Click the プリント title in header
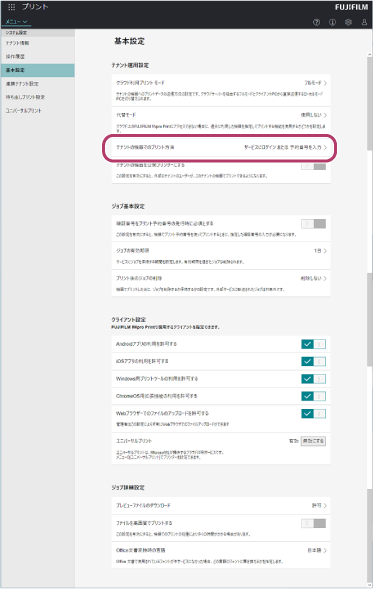This screenshot has width=373, height=589. coord(35,7)
